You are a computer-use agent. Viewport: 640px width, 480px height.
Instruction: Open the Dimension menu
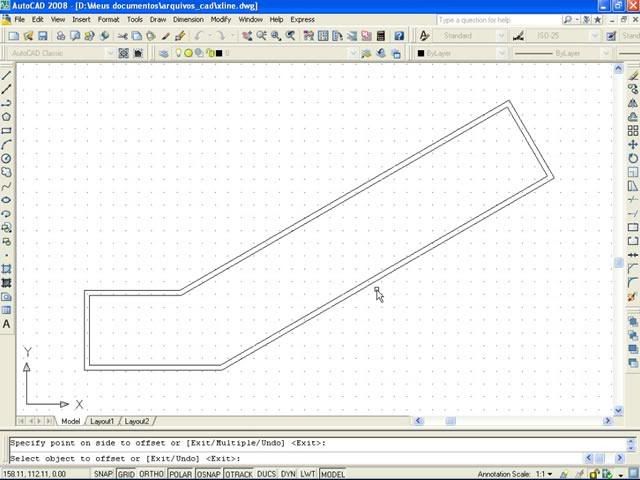coord(188,20)
